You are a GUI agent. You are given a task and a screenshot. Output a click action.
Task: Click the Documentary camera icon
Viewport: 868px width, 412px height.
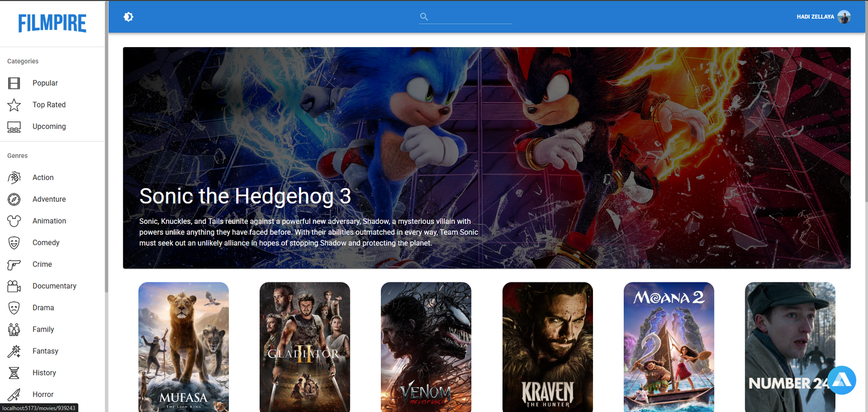[14, 286]
